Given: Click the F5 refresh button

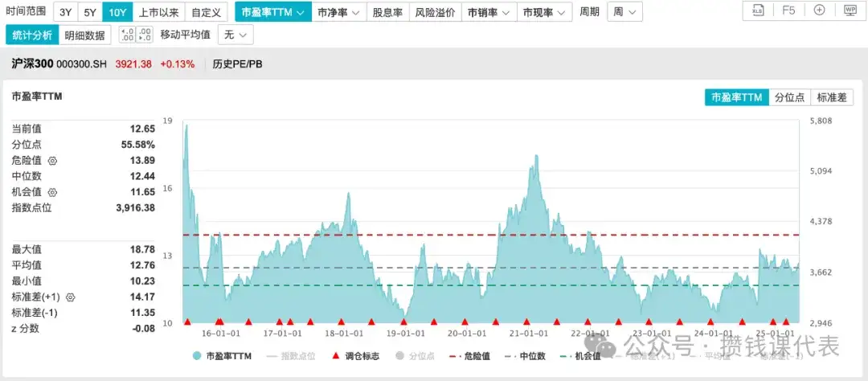Looking at the screenshot, I should (x=788, y=10).
